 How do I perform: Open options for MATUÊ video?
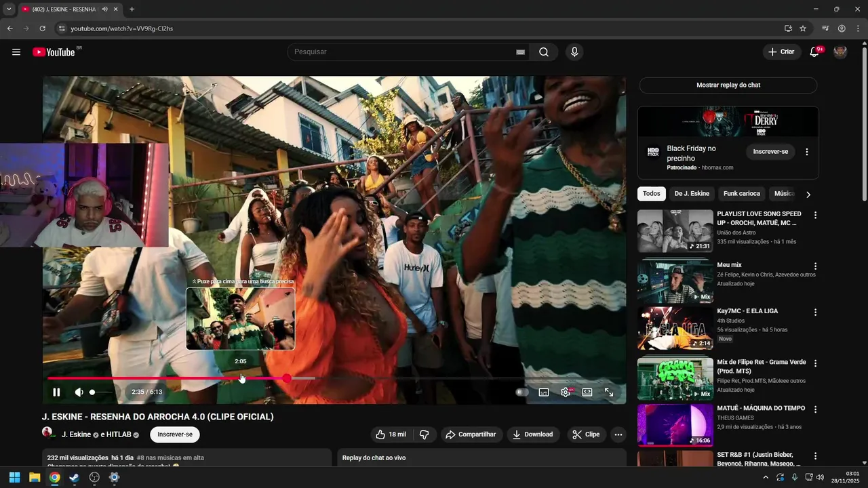[815, 409]
